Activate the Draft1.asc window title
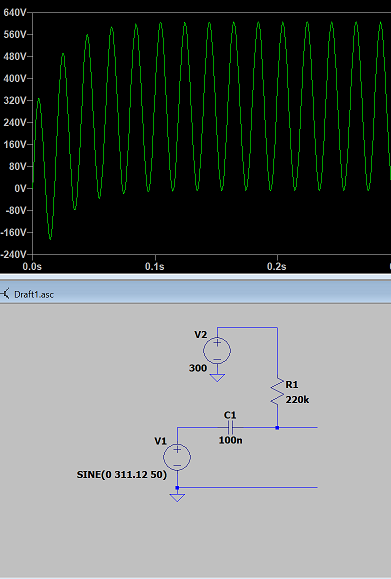The width and height of the screenshot is (391, 579). pyautogui.click(x=34, y=294)
